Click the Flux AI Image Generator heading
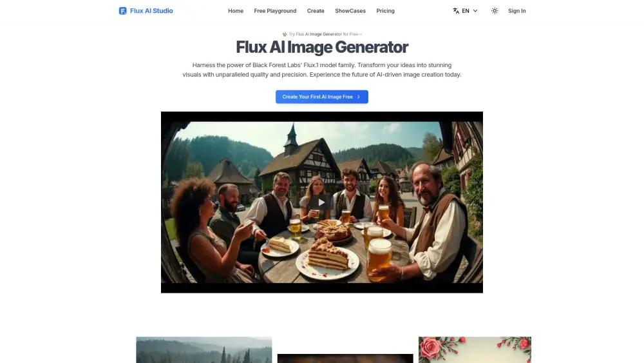The image size is (644, 363). [322, 47]
